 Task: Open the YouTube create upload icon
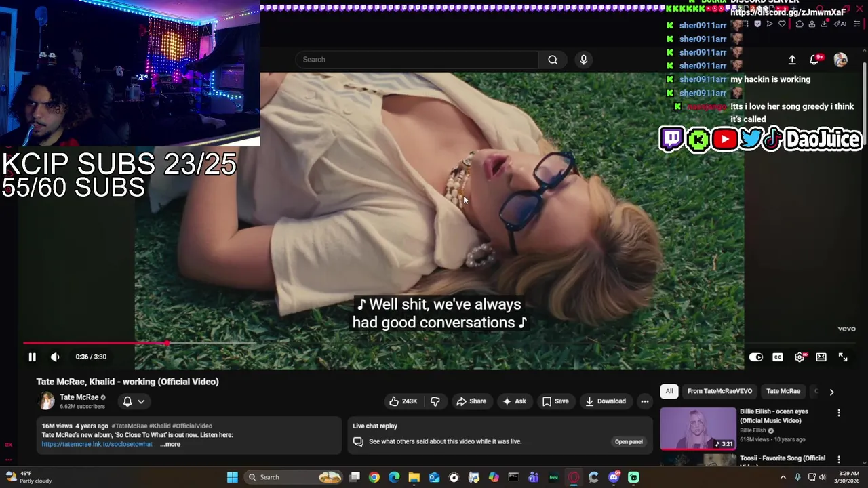(x=792, y=60)
